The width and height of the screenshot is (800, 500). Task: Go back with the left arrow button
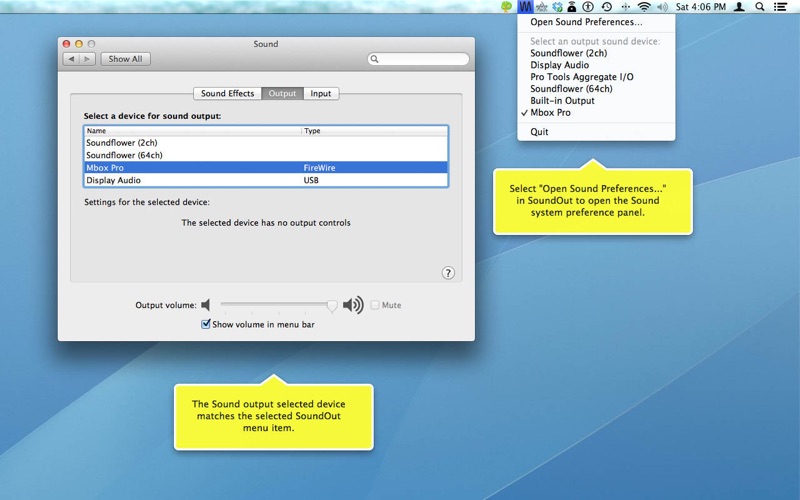[x=71, y=59]
